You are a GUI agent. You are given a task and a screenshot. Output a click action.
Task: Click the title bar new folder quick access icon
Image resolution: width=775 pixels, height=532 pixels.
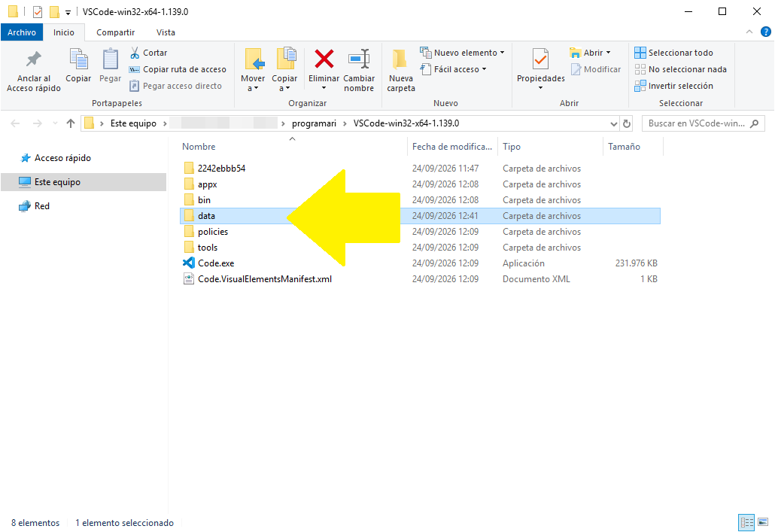[54, 11]
